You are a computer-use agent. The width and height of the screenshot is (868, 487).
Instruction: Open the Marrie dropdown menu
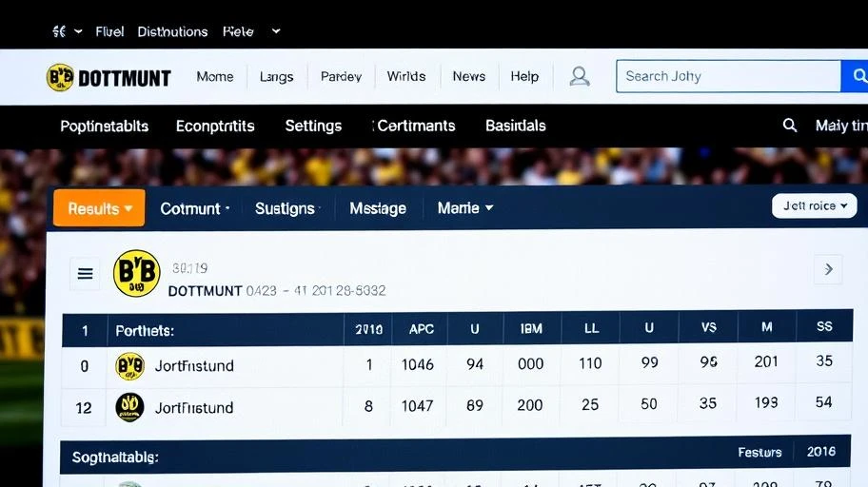click(464, 208)
